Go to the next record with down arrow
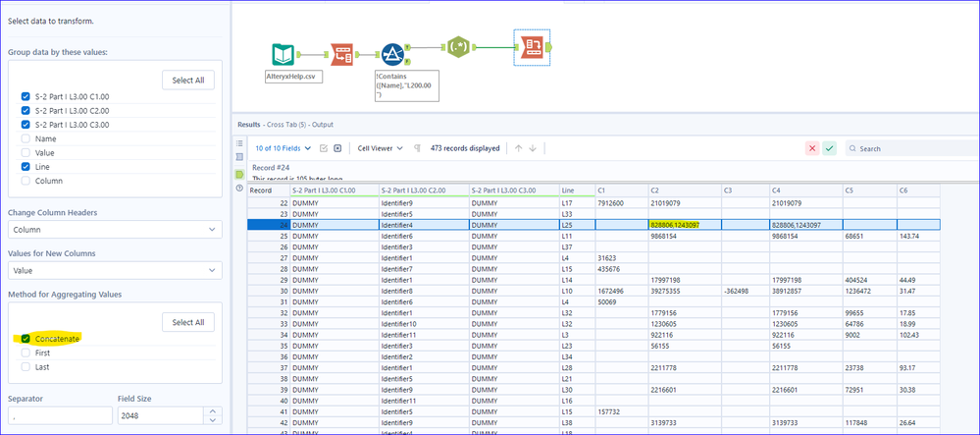 pos(533,148)
